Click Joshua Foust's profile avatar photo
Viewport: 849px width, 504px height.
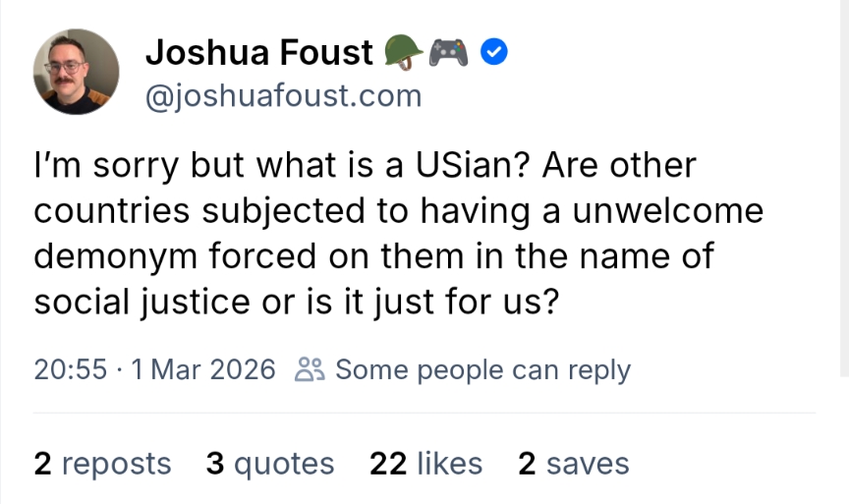[x=76, y=71]
